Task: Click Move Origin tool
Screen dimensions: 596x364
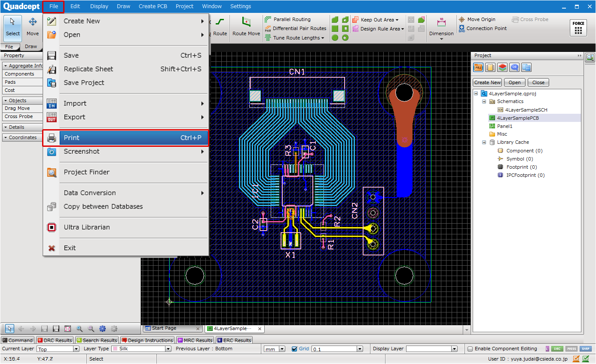Action: pyautogui.click(x=477, y=19)
